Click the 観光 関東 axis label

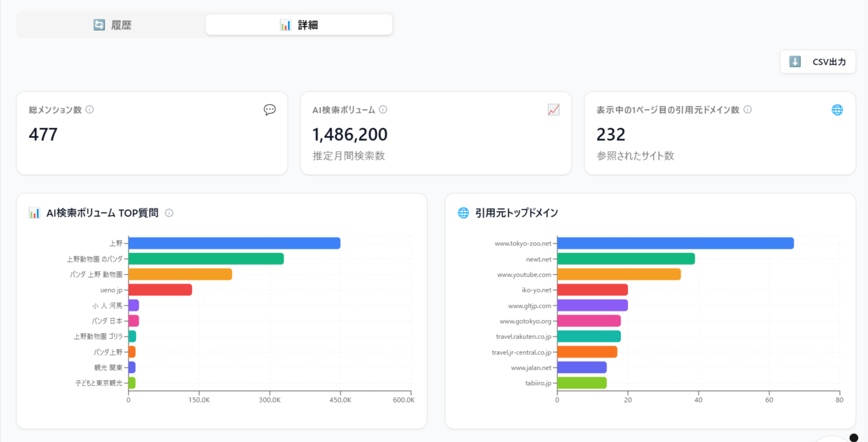[108, 368]
